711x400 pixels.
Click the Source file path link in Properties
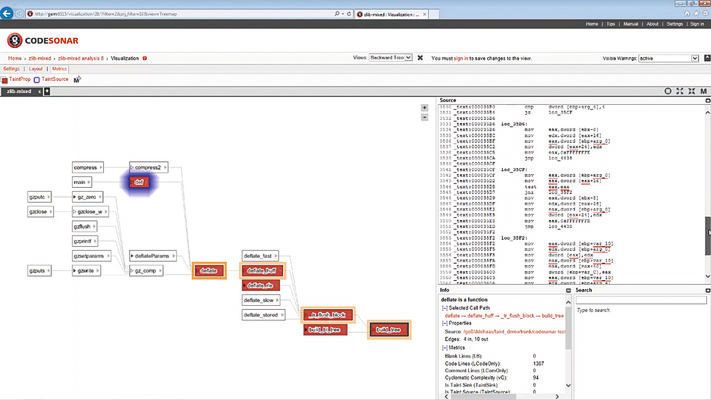[x=514, y=332]
